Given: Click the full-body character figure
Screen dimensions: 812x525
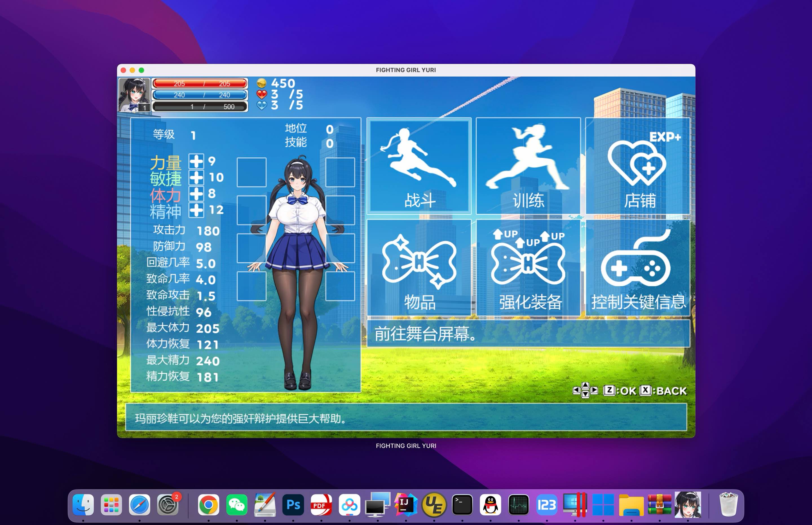Looking at the screenshot, I should pos(298,273).
